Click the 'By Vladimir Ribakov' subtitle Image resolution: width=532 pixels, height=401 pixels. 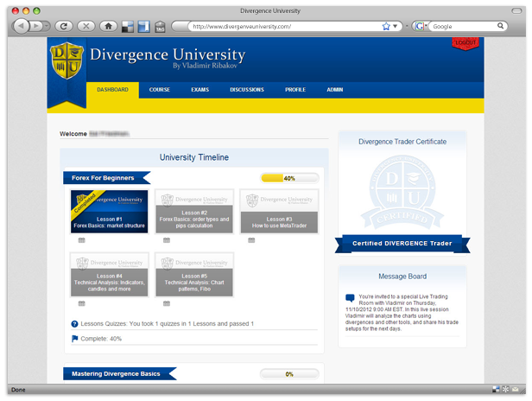pos(205,66)
